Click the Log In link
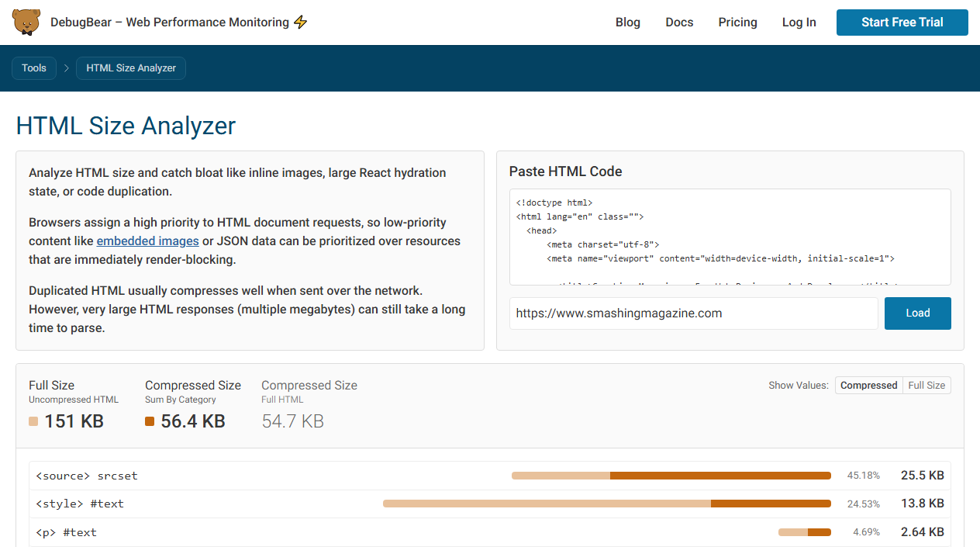 799,22
